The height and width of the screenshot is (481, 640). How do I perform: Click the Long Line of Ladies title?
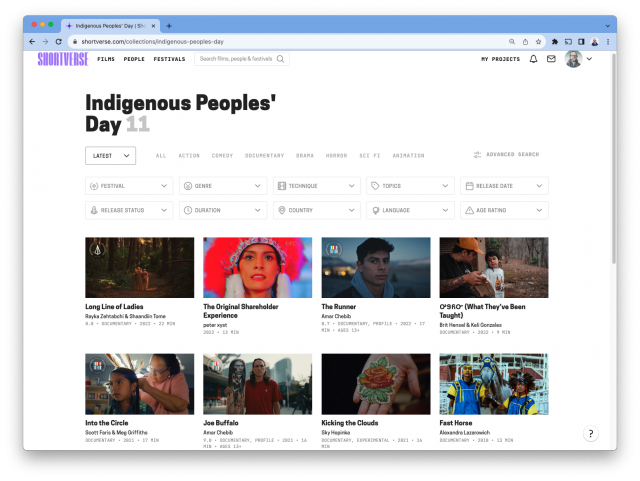[x=114, y=307]
